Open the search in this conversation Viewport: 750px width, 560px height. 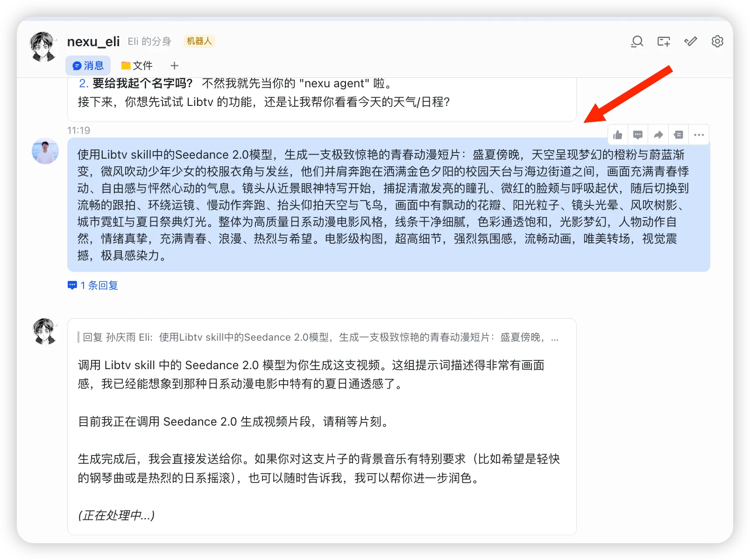pos(637,42)
